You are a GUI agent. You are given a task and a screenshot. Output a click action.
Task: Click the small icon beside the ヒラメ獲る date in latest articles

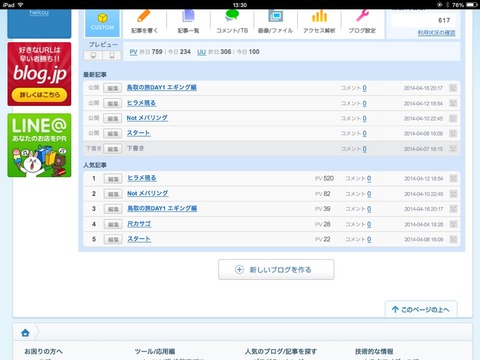pyautogui.click(x=453, y=103)
